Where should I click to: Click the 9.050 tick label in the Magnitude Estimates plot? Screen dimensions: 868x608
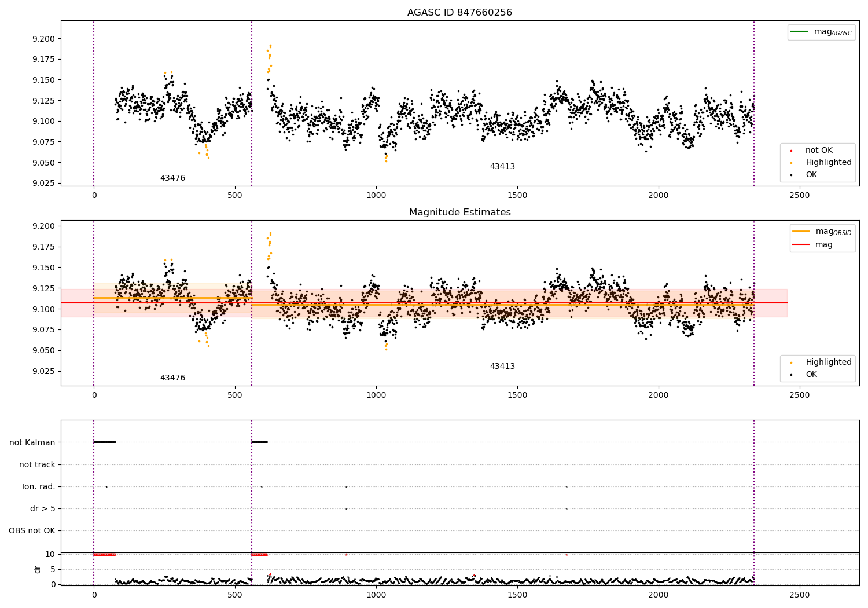tap(43, 351)
